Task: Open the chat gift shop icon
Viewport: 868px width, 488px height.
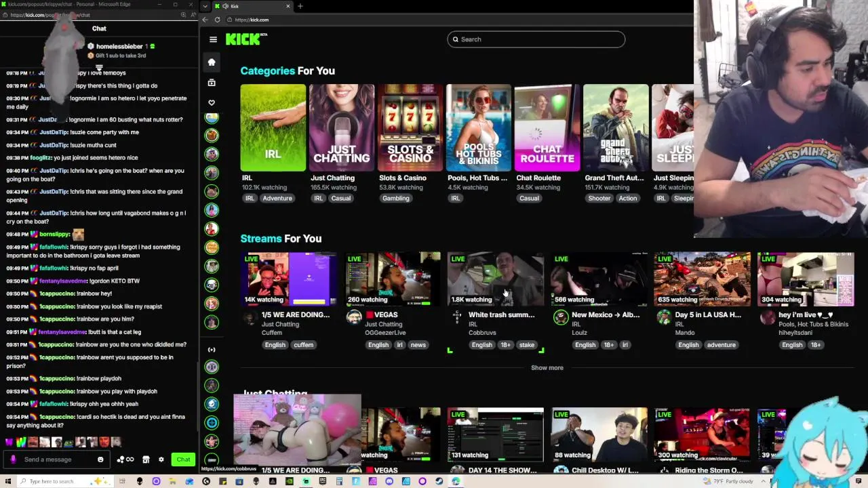Action: tap(146, 460)
